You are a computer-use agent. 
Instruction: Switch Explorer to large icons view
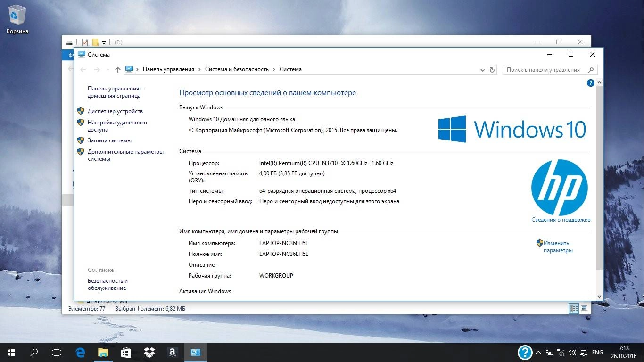pyautogui.click(x=584, y=308)
